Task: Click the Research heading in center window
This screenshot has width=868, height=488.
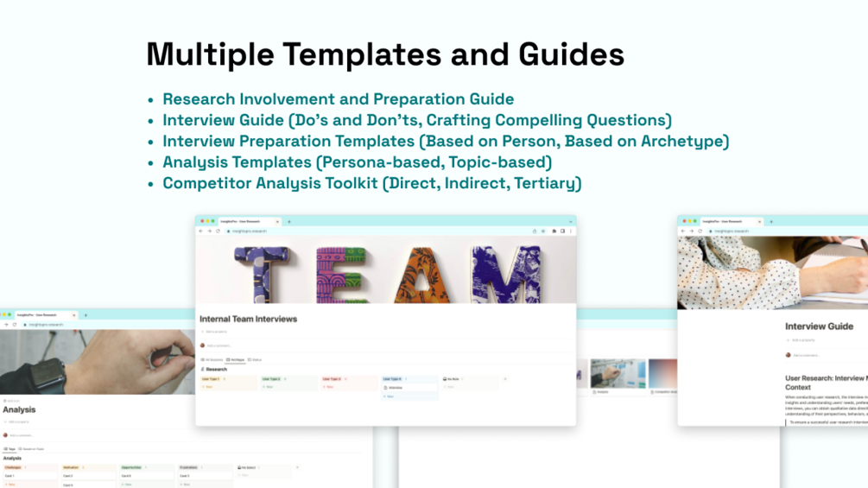Action: (216, 369)
